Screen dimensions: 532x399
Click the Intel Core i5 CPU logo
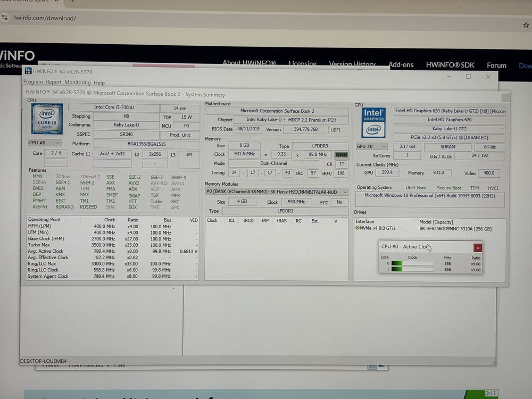(47, 119)
